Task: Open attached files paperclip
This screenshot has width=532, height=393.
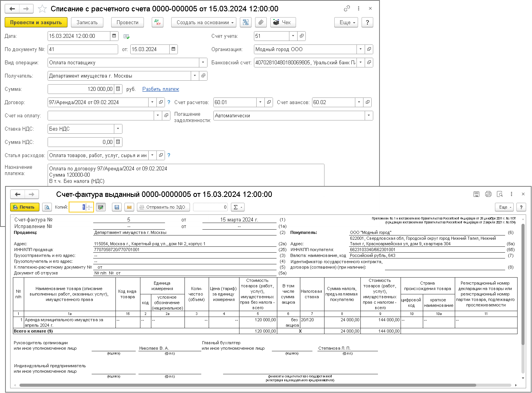Action: click(261, 23)
